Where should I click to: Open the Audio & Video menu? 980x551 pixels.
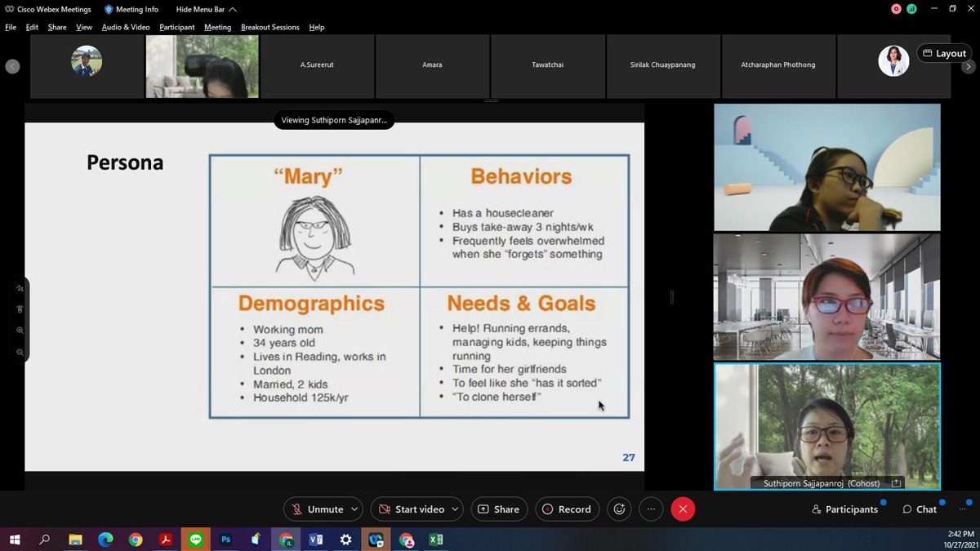tap(126, 27)
